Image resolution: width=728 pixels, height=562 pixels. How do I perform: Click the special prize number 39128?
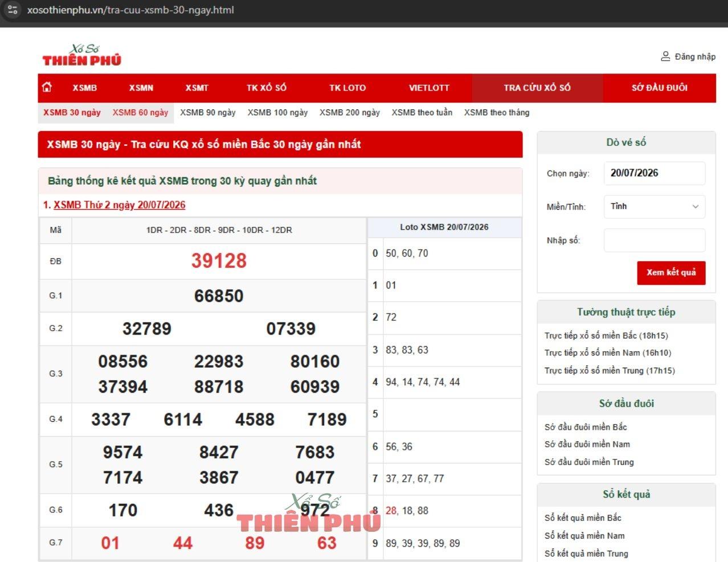click(219, 260)
